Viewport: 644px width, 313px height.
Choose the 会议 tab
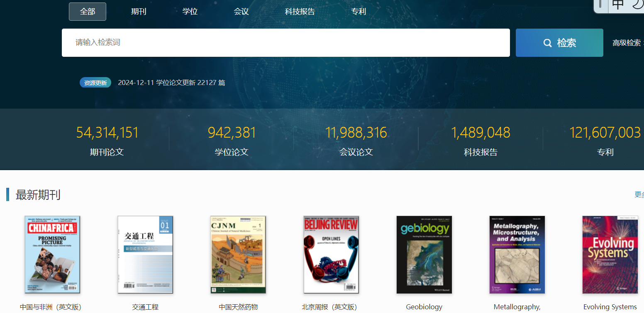pyautogui.click(x=241, y=12)
